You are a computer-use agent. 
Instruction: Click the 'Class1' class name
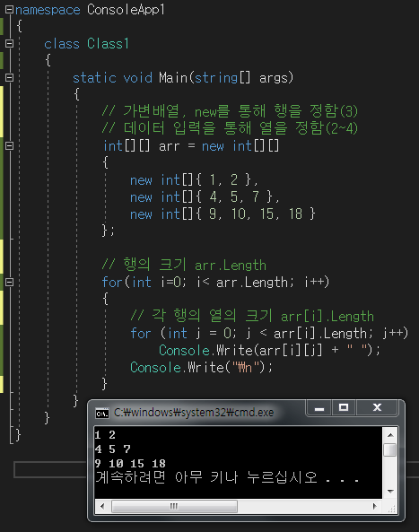[108, 44]
